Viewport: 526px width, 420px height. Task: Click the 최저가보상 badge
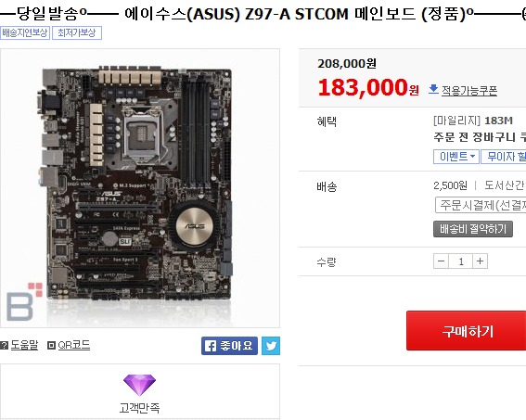coord(77,32)
